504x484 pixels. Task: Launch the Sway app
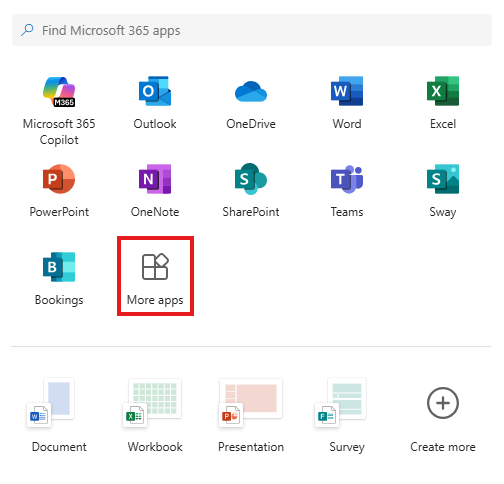[443, 179]
